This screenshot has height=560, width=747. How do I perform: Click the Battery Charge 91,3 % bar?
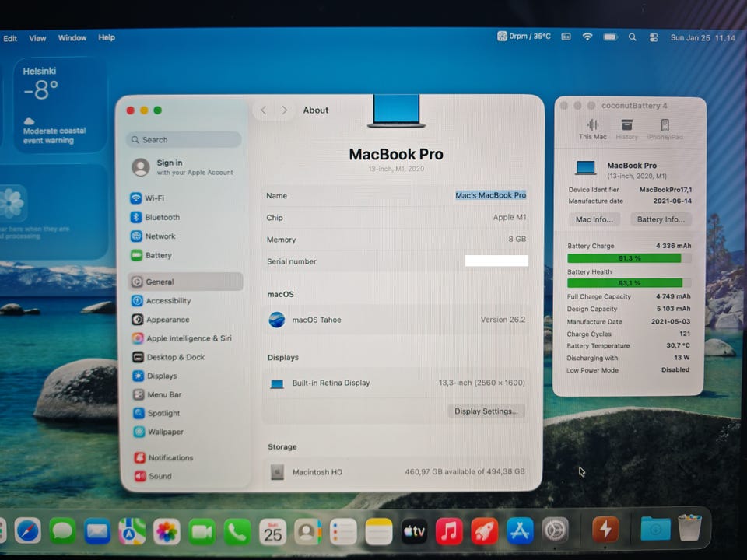click(629, 258)
